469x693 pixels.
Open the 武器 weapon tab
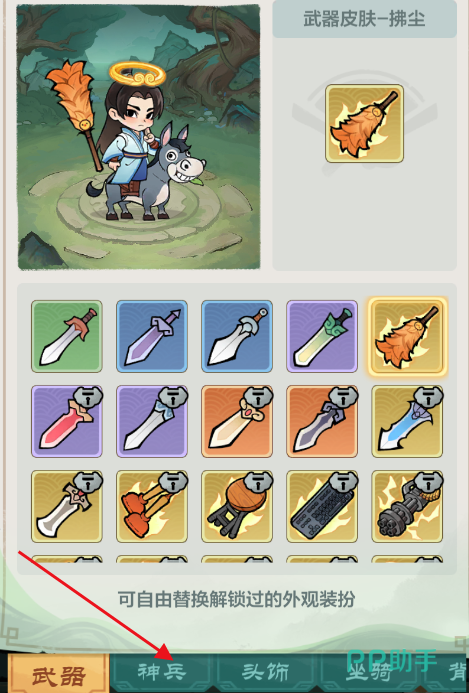pyautogui.click(x=58, y=674)
